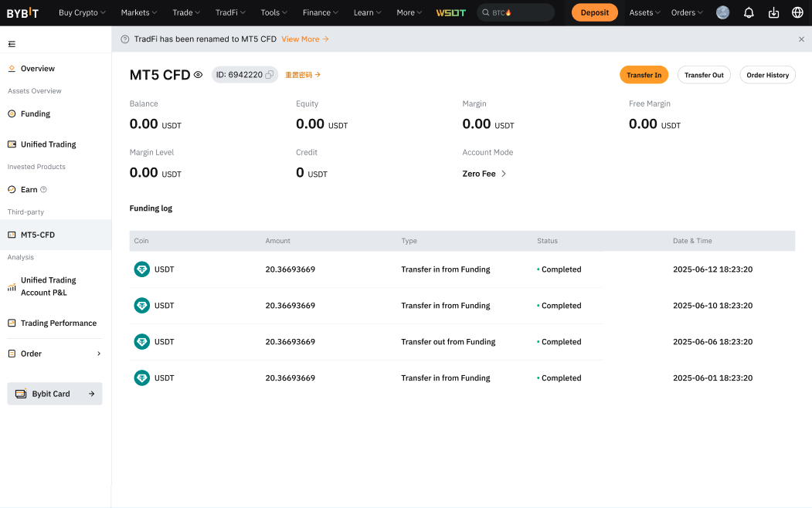Select Unified Trading in the sidebar

tap(48, 144)
